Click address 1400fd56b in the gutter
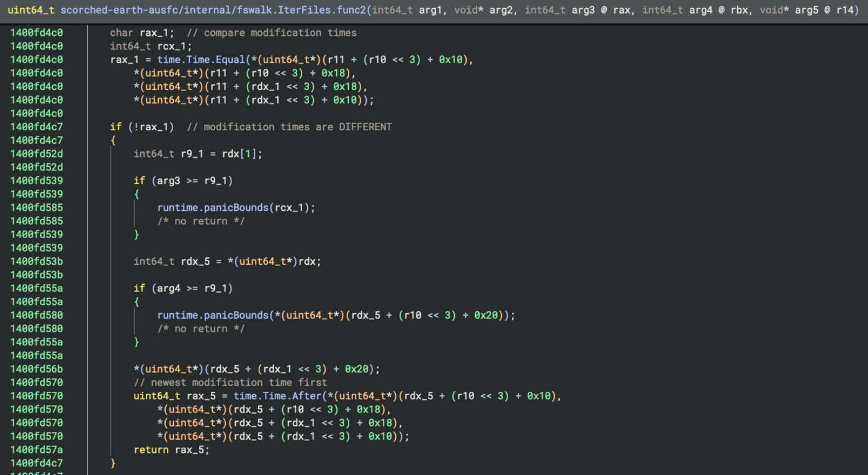Screen dimensions: 868x475 coord(37,369)
